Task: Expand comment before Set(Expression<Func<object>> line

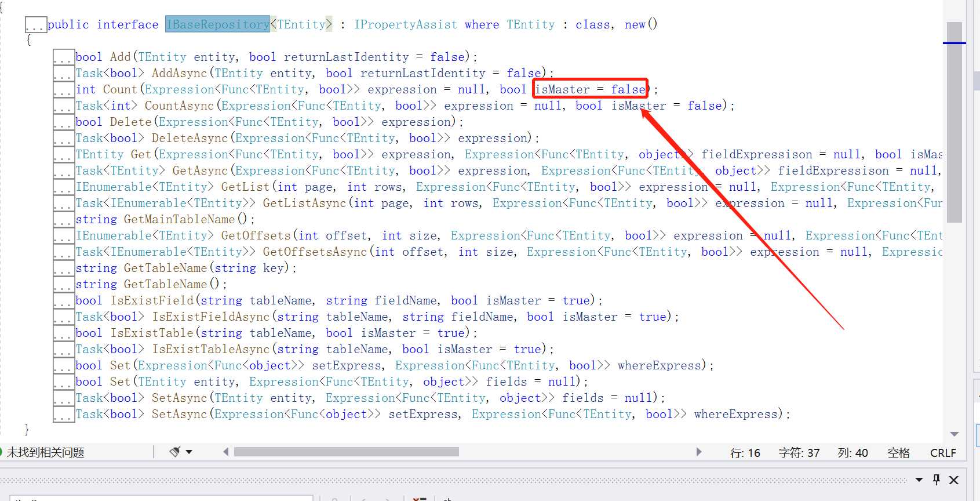Action: [x=64, y=366]
